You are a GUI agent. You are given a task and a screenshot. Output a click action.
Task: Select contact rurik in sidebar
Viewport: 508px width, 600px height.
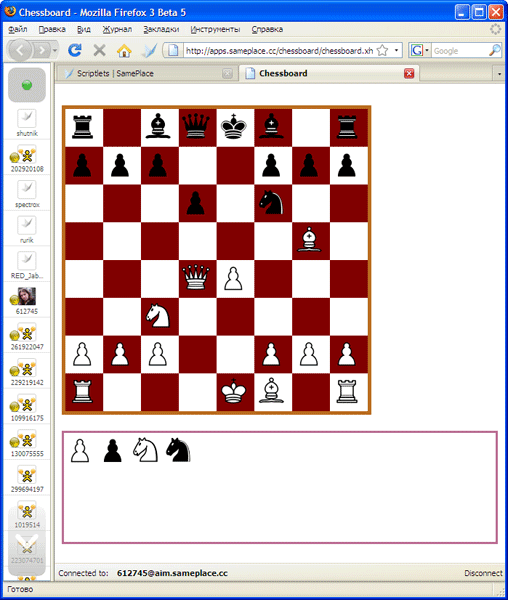coord(27,230)
